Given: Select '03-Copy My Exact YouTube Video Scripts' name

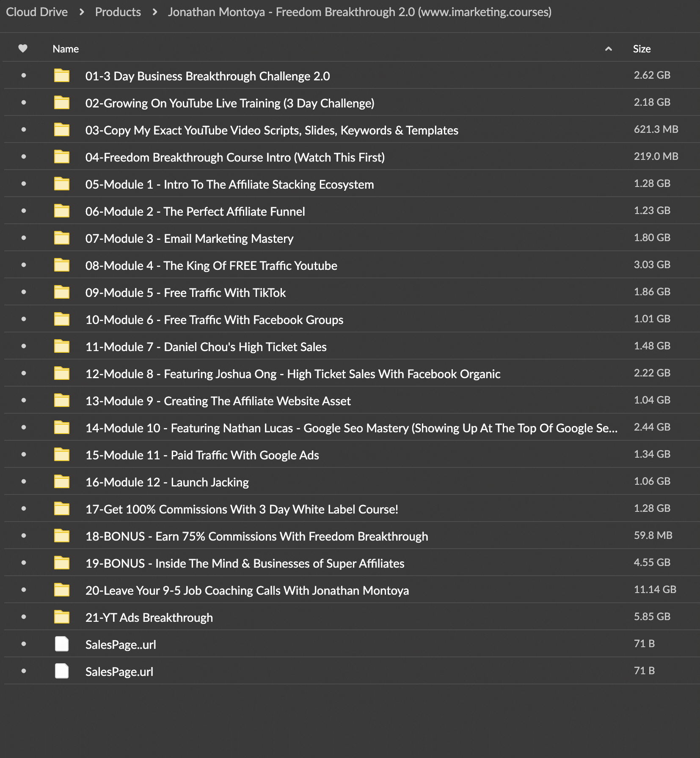Looking at the screenshot, I should tap(272, 130).
